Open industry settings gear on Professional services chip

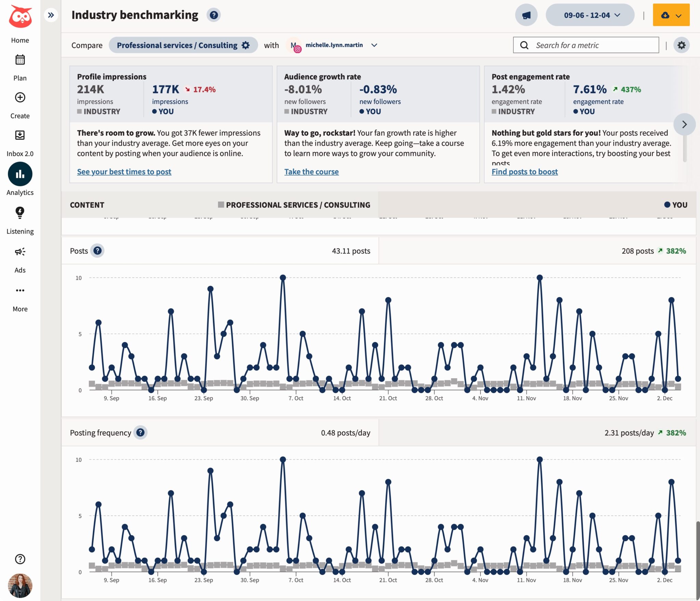245,45
